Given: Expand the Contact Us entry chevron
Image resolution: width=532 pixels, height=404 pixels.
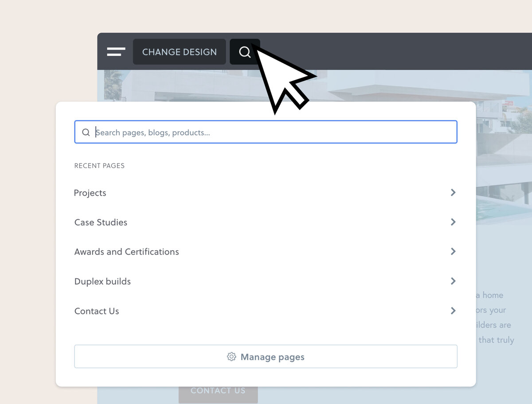Looking at the screenshot, I should 453,311.
